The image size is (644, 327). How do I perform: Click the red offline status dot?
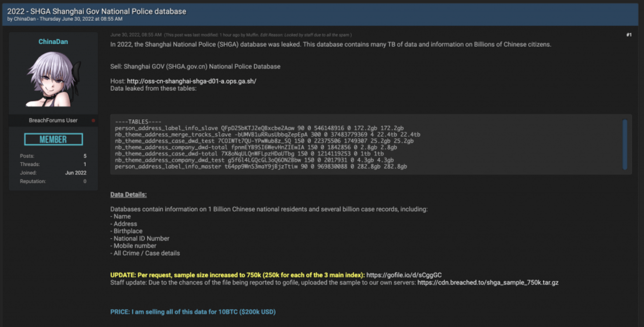(93, 120)
